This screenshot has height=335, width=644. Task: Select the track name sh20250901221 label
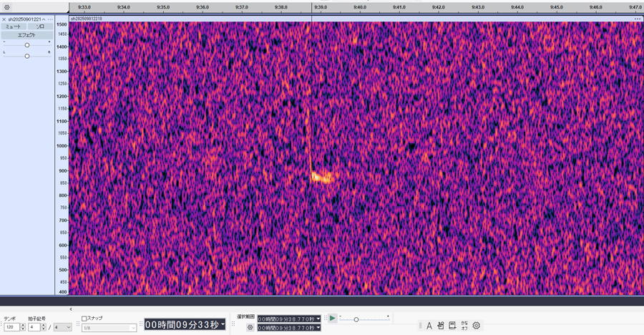[24, 19]
